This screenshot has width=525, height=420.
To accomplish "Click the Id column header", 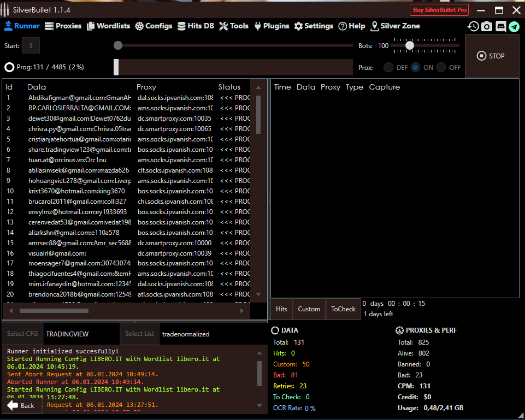I will click(9, 87).
